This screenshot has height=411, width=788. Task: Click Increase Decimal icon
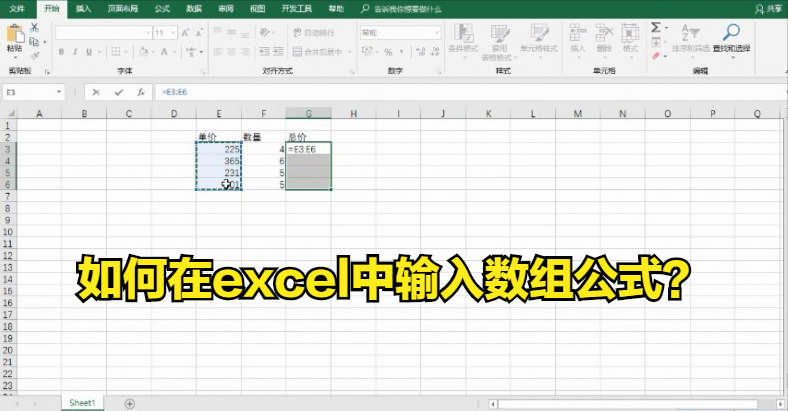[421, 51]
